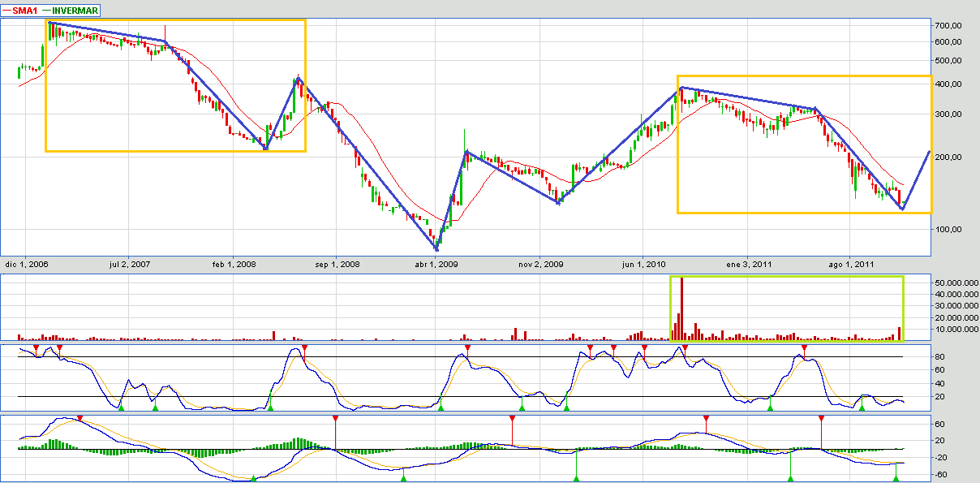
Task: Click the leftmost red sell marker in bottom MACD panel
Action: [x=80, y=418]
